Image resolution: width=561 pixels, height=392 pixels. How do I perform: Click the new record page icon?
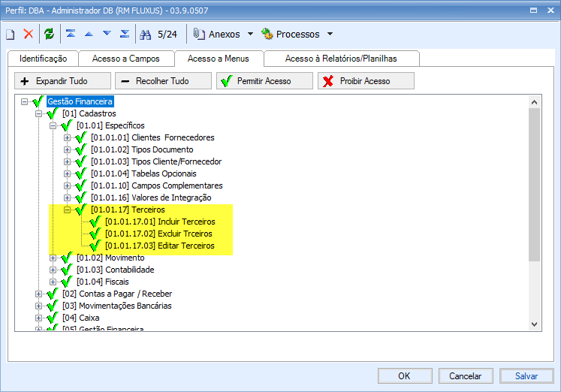click(x=11, y=35)
